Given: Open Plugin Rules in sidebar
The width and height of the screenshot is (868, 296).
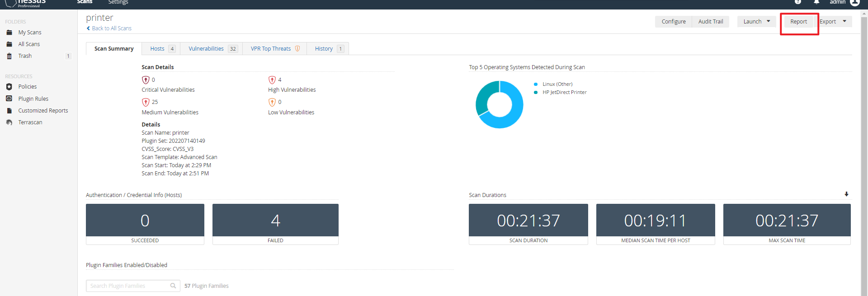Looking at the screenshot, I should tap(33, 99).
